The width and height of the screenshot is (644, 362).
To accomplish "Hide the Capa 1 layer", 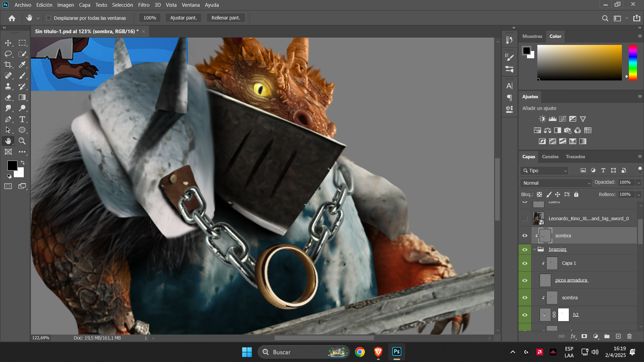I will coord(525,263).
